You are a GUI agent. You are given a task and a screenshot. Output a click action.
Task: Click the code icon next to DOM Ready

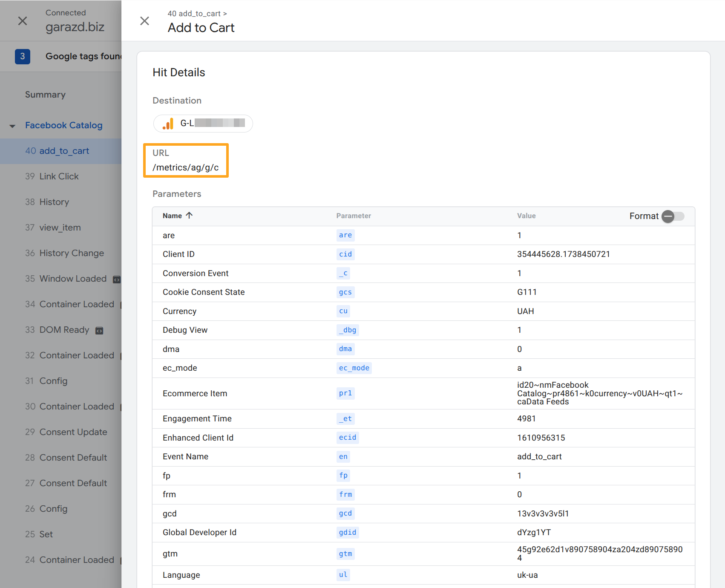[x=99, y=331]
